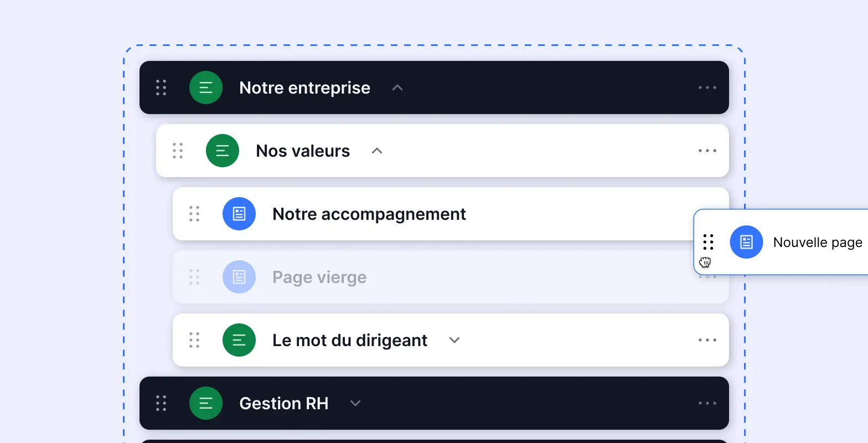Open the options menu of Le mot du dirigeant
The image size is (868, 443).
click(706, 339)
